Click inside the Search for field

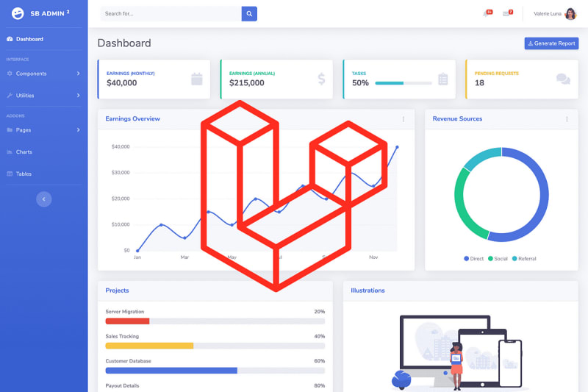(x=169, y=13)
